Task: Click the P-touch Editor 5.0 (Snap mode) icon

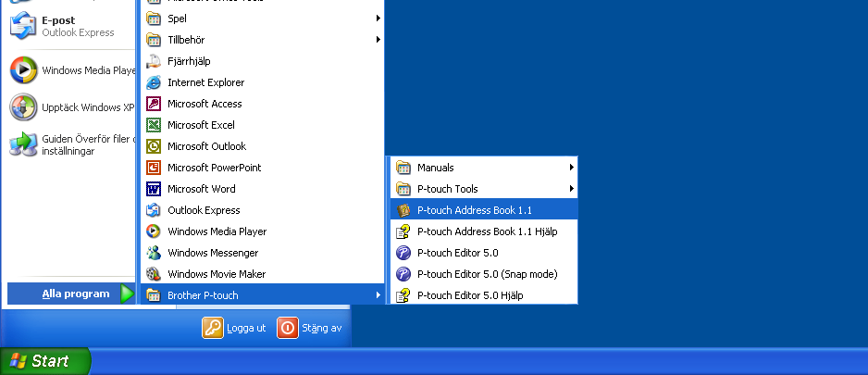Action: [x=403, y=274]
